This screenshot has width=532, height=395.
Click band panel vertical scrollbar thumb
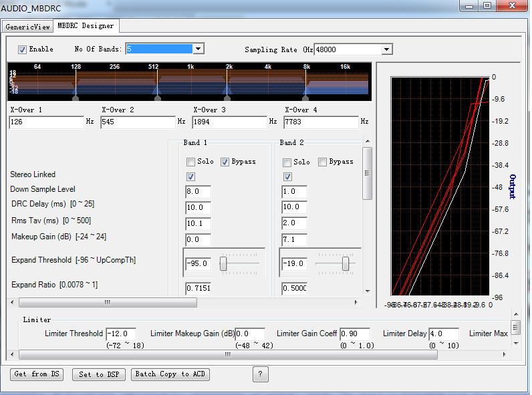point(367,173)
